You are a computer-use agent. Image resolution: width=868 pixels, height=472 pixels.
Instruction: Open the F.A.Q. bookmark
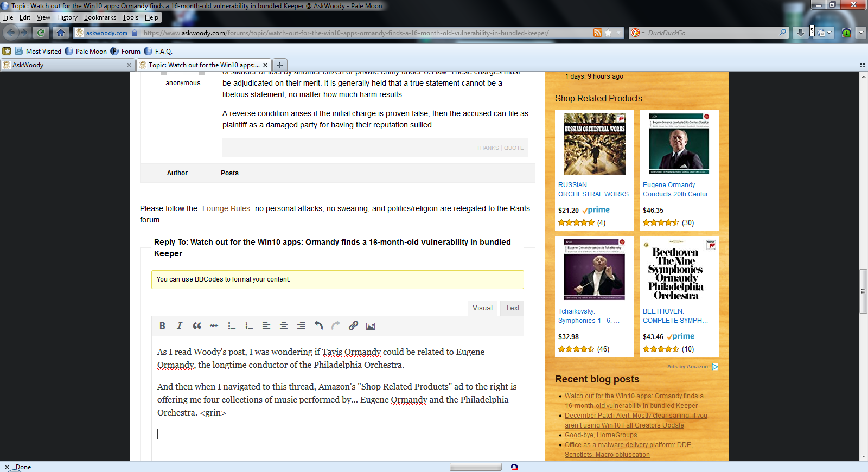pyautogui.click(x=158, y=51)
